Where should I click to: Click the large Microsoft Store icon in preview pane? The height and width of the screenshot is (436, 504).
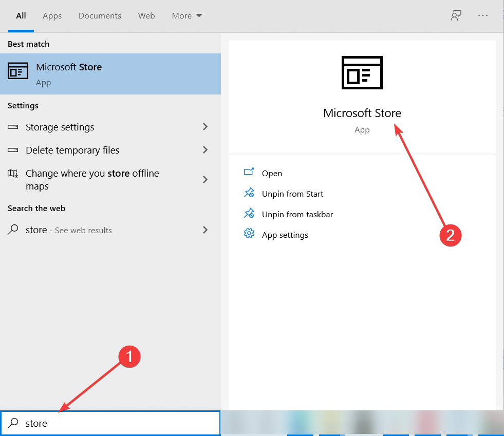tap(362, 72)
